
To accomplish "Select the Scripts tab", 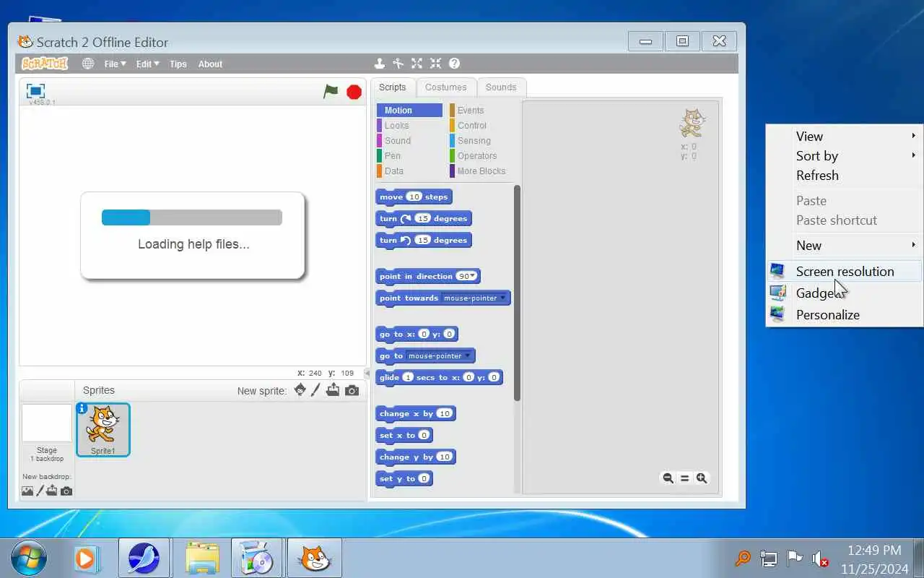I will pos(393,87).
